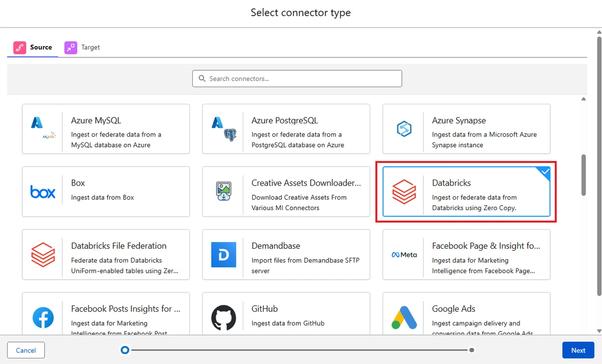This screenshot has height=364, width=602.
Task: Switch to the Source tab
Action: pyautogui.click(x=33, y=47)
